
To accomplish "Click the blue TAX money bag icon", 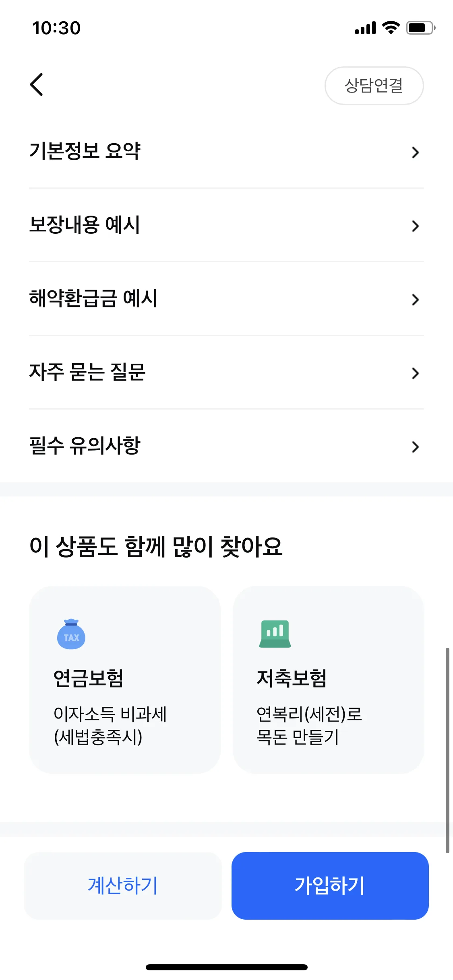I will click(71, 634).
